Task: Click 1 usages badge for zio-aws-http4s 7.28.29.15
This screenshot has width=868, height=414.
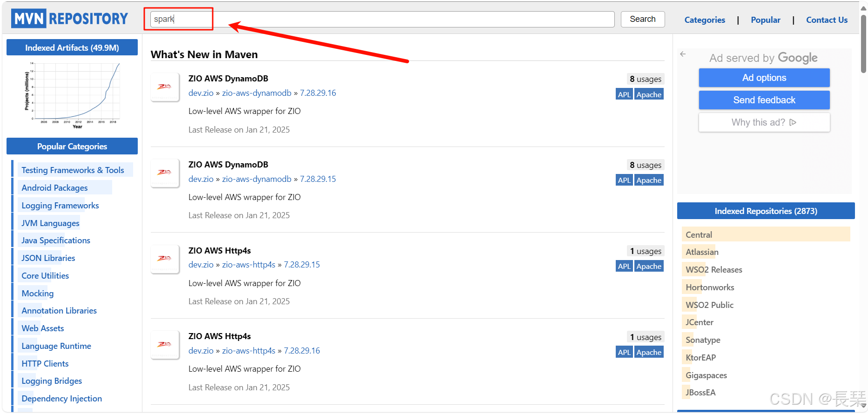Action: point(646,251)
